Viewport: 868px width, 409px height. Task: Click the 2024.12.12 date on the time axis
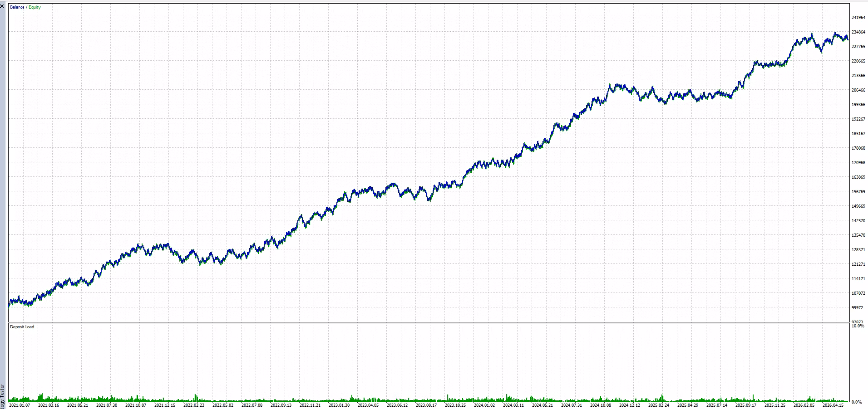coord(630,406)
